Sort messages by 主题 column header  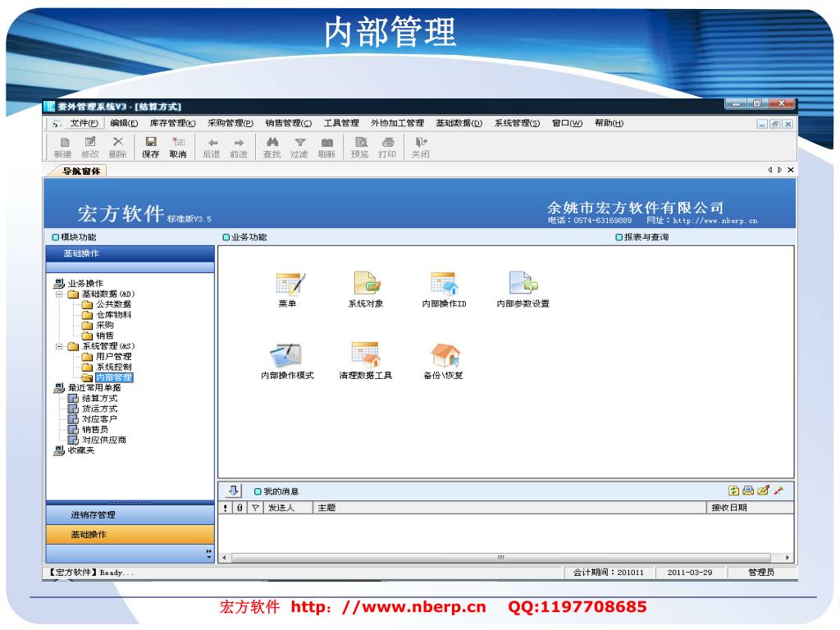[509, 507]
